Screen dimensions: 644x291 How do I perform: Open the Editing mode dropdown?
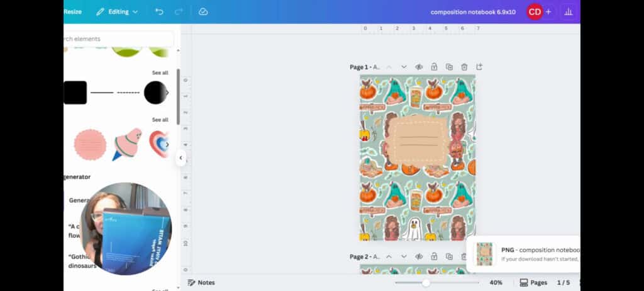pos(117,11)
